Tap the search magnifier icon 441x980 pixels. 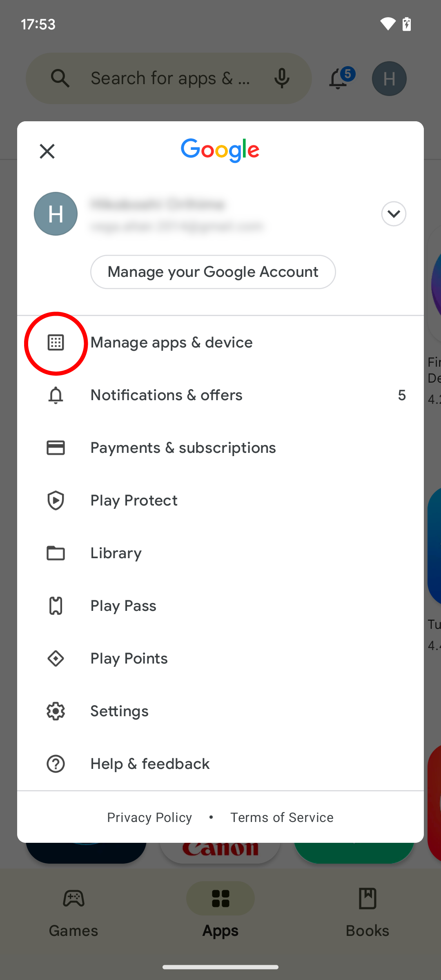click(60, 78)
